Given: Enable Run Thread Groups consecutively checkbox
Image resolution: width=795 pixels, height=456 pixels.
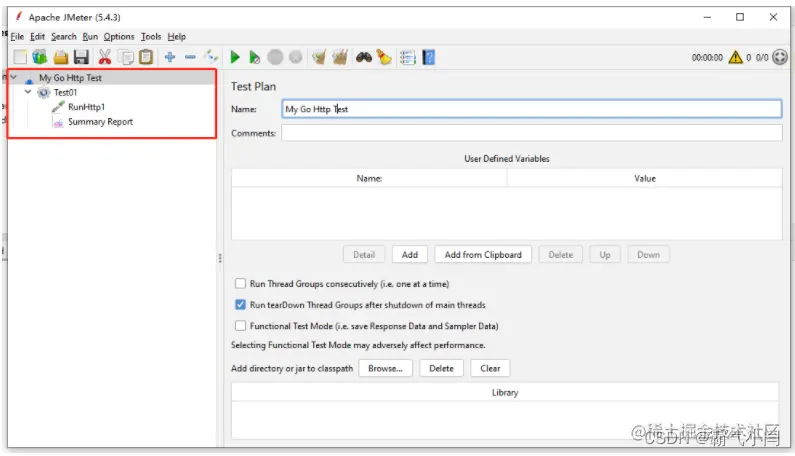Looking at the screenshot, I should tap(240, 284).
